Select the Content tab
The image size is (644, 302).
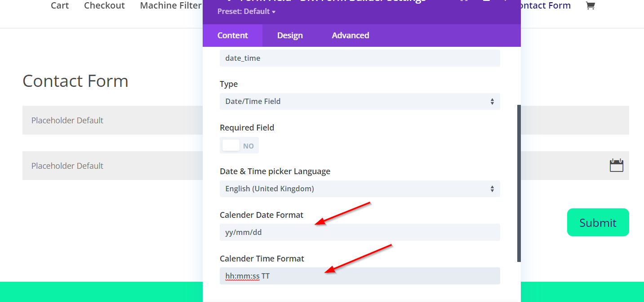232,35
